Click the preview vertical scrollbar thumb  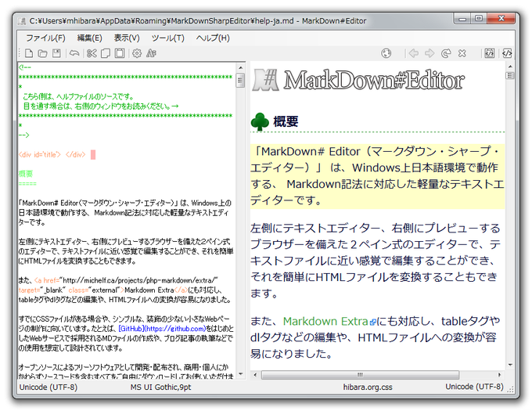click(x=510, y=76)
